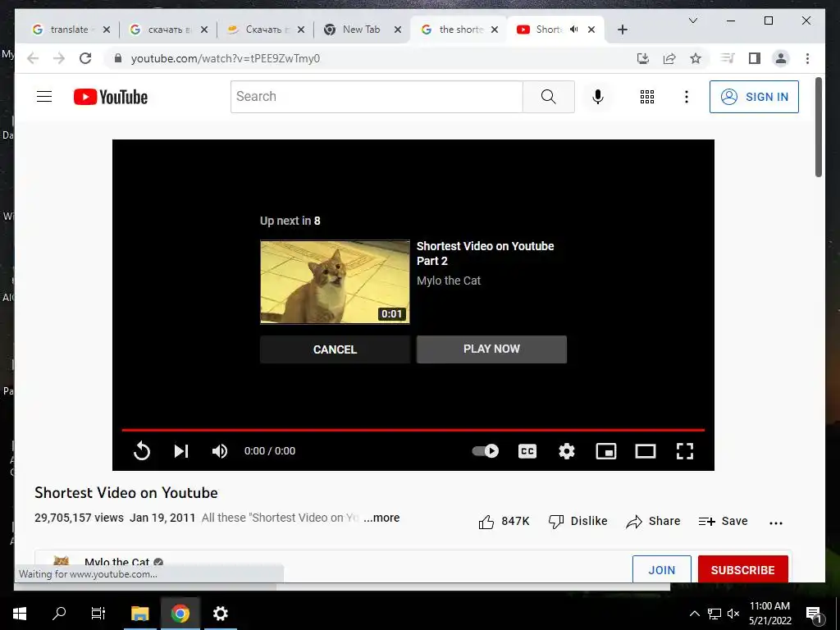Open player settings gear
Screen dimensions: 840x630
coord(566,451)
